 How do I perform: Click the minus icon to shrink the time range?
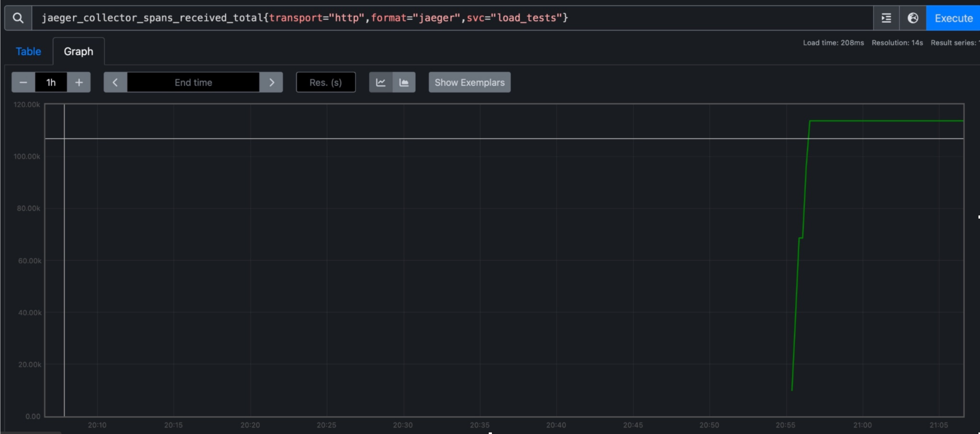click(22, 82)
